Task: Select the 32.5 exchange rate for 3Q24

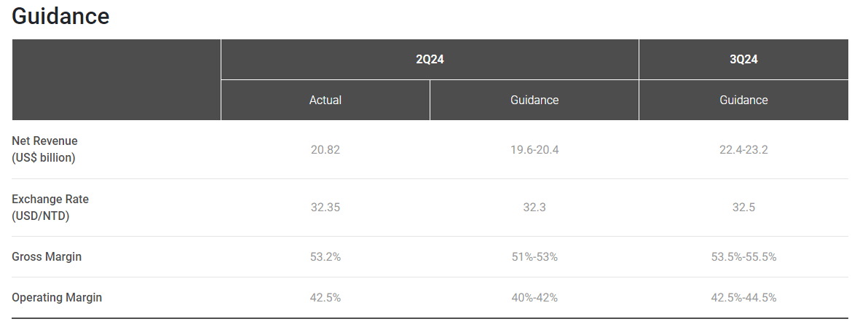Action: tap(743, 208)
